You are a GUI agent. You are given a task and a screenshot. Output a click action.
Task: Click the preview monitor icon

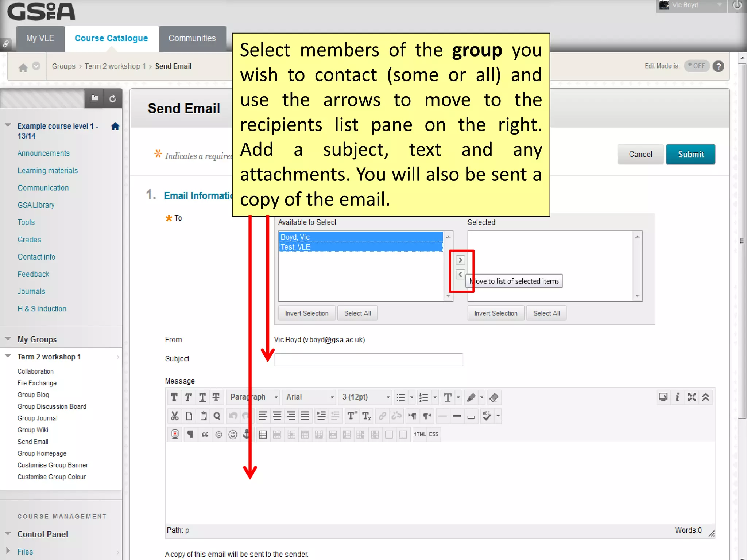(x=663, y=397)
